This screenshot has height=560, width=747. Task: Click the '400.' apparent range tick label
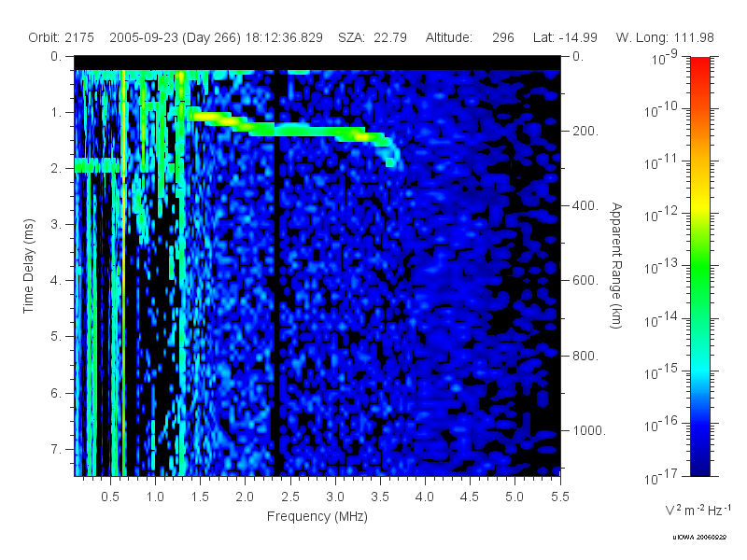(x=585, y=205)
